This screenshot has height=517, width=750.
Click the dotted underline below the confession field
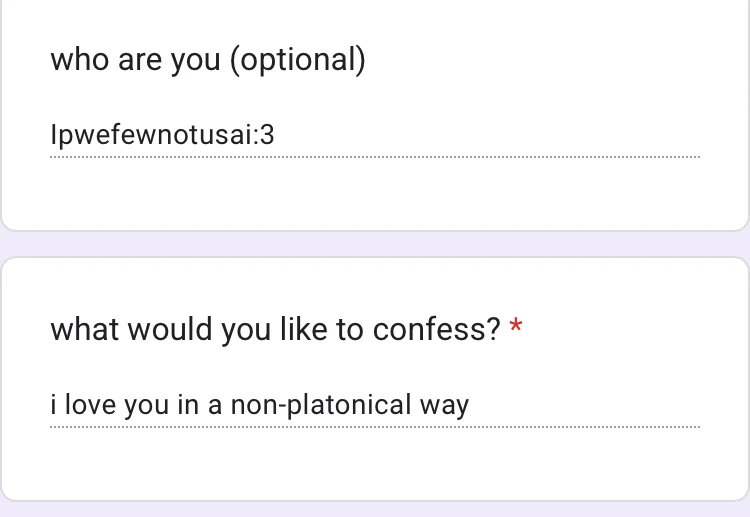pyautogui.click(x=375, y=427)
